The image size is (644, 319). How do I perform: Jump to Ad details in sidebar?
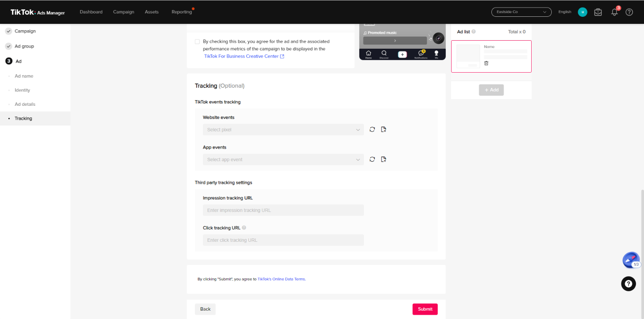click(x=25, y=104)
